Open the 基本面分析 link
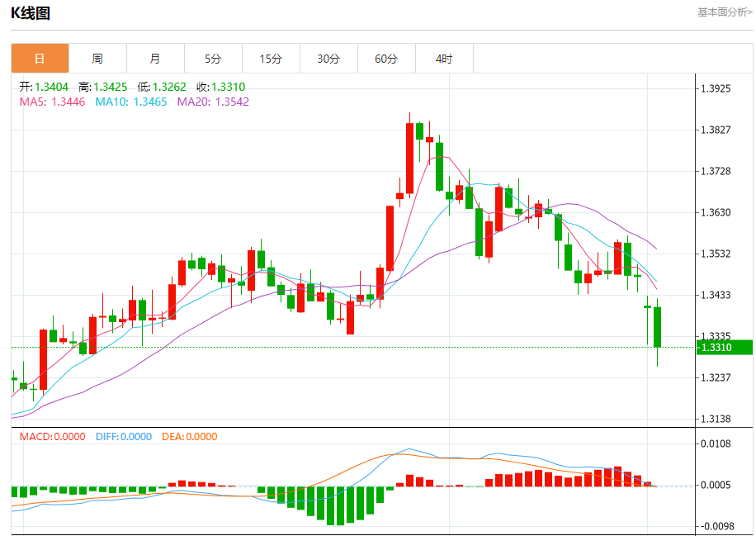Viewport: 756px width, 536px height. tap(725, 12)
